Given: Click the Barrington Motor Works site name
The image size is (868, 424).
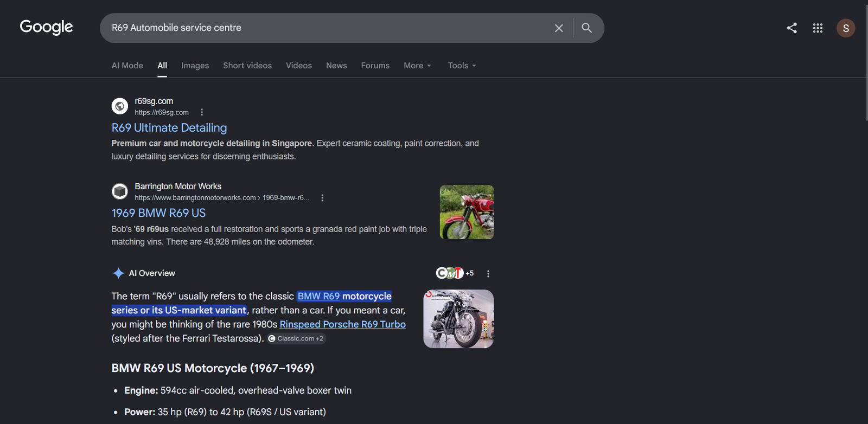Looking at the screenshot, I should [x=178, y=187].
